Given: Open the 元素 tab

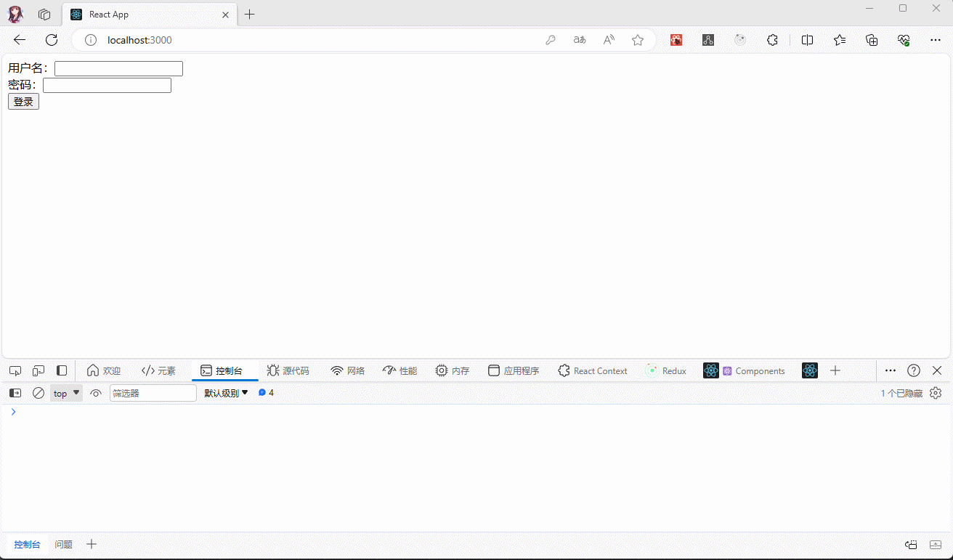Looking at the screenshot, I should coord(158,370).
